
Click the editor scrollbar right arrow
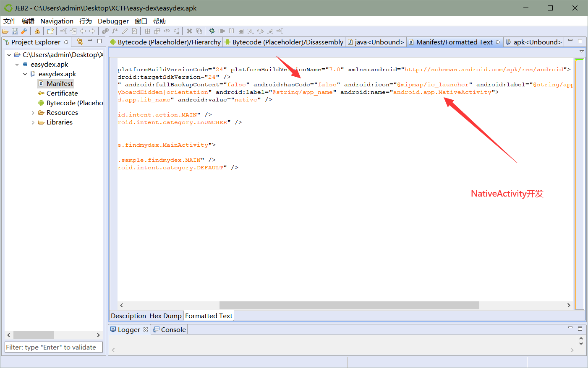(569, 305)
